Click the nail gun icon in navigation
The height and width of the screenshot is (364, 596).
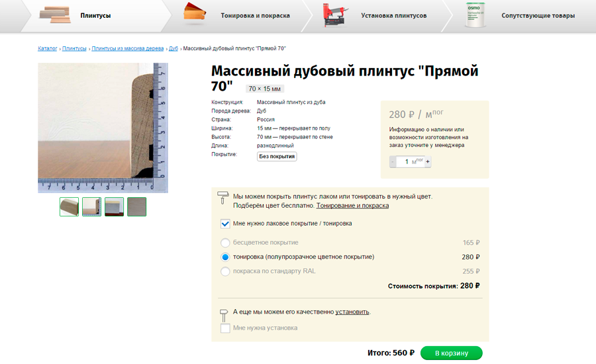coord(335,15)
